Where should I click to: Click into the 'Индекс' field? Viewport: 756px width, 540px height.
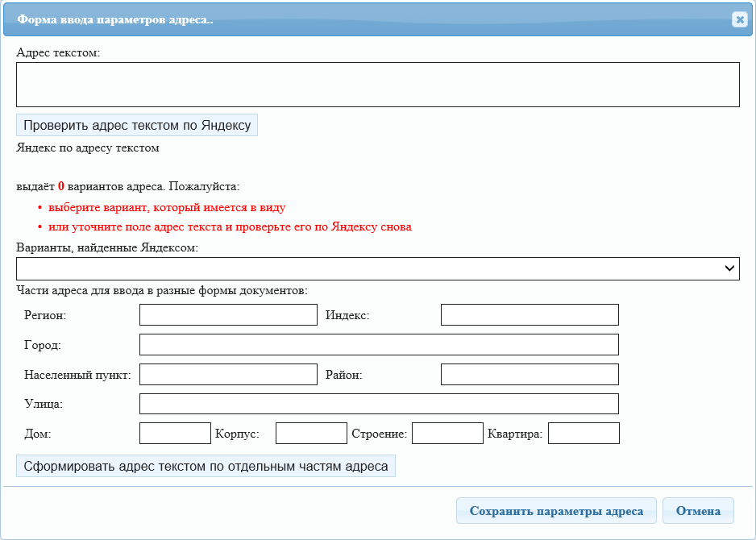tap(530, 315)
